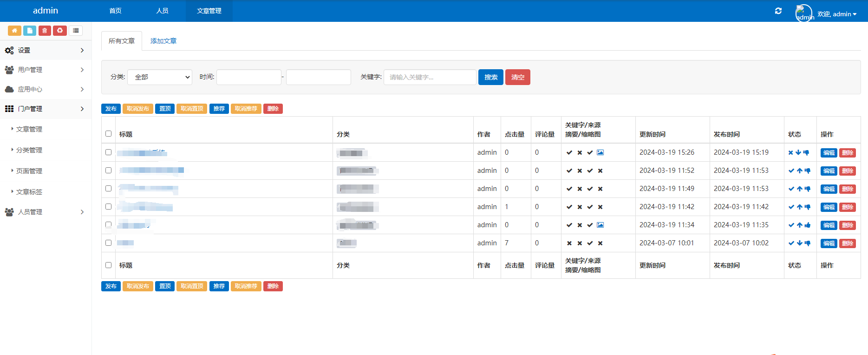The width and height of the screenshot is (868, 355).
Task: Click the orange home icon button
Action: point(14,31)
